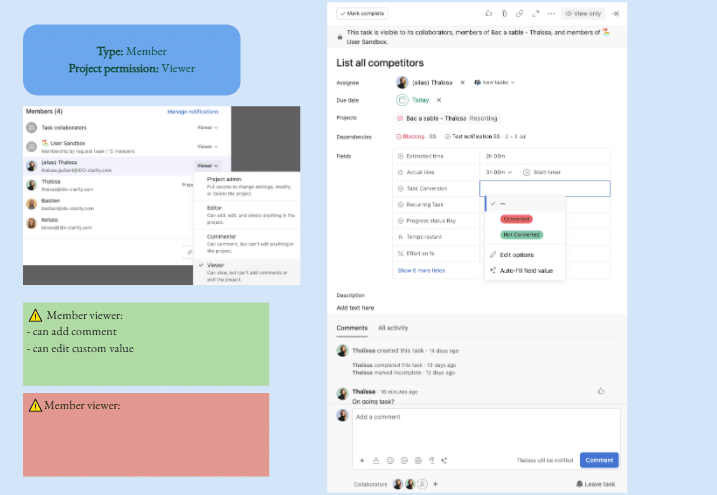Like Thaïssa's 'On going task?' comment

(601, 391)
